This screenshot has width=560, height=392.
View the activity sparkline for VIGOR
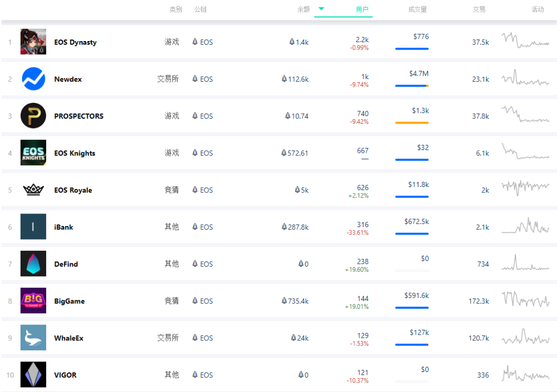point(525,373)
